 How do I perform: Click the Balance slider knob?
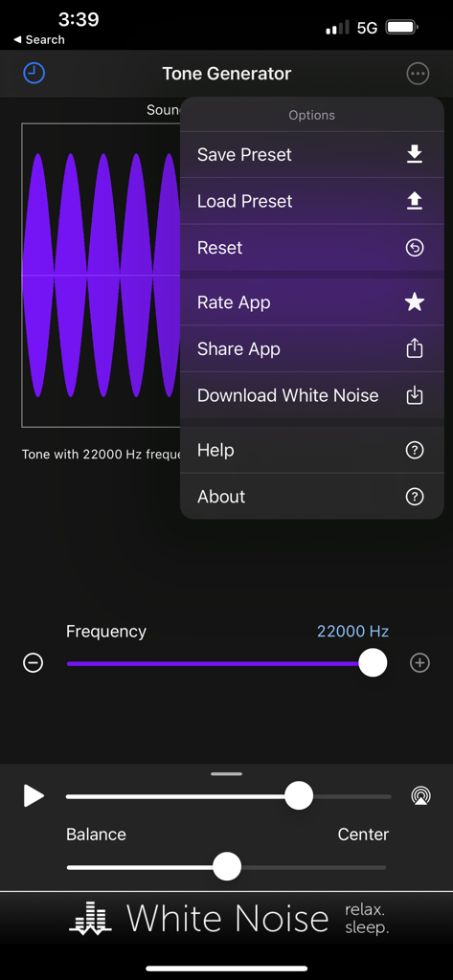pyautogui.click(x=226, y=867)
